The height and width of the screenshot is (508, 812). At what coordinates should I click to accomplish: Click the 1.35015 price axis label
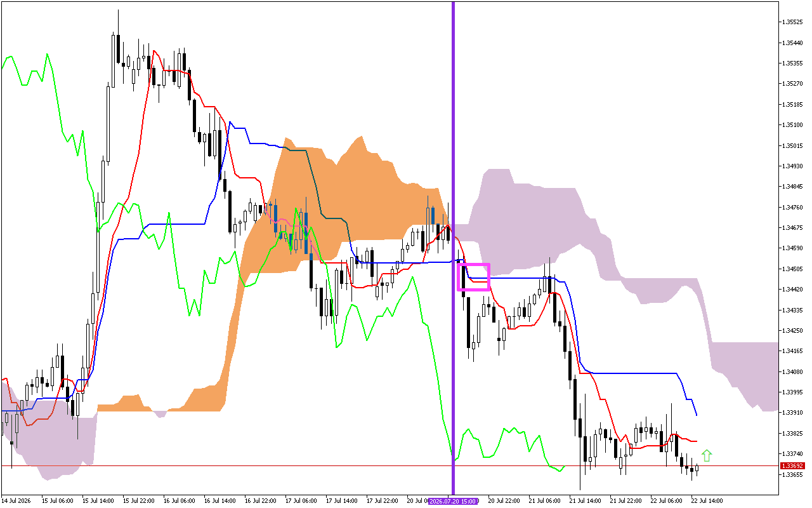793,145
